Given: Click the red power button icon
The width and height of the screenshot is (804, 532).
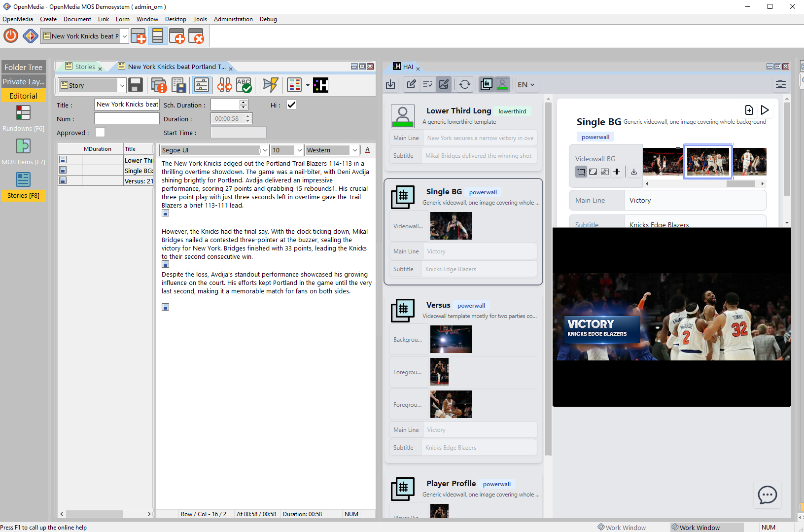Looking at the screenshot, I should point(11,36).
